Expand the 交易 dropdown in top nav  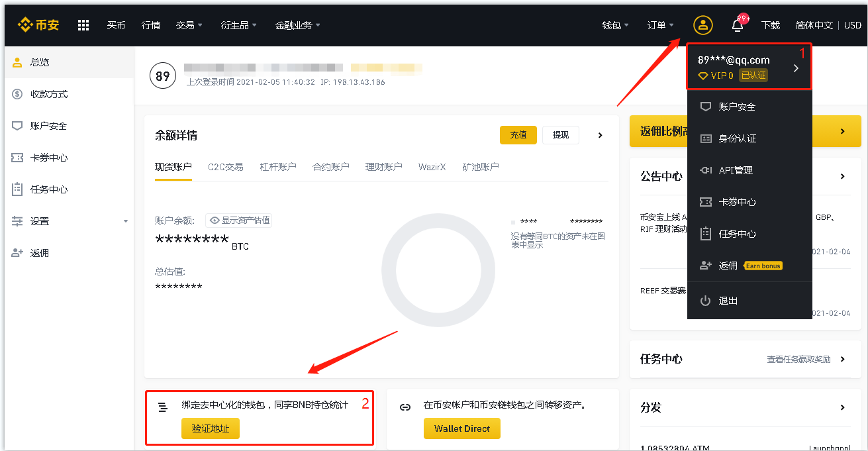pyautogui.click(x=189, y=25)
